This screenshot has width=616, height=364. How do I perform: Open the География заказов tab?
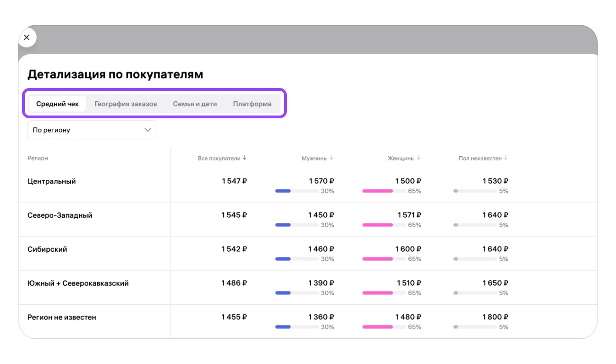click(x=126, y=104)
